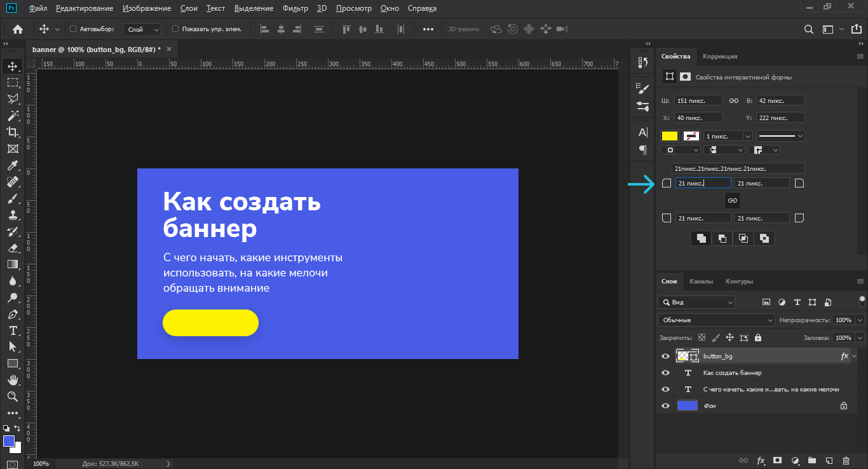
Task: Hide the Как создать баннер text layer
Action: point(665,373)
